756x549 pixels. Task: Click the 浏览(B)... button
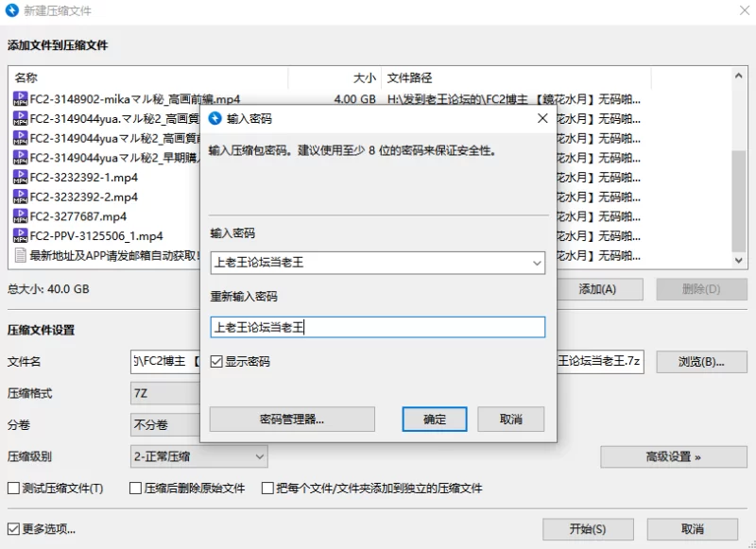(701, 362)
